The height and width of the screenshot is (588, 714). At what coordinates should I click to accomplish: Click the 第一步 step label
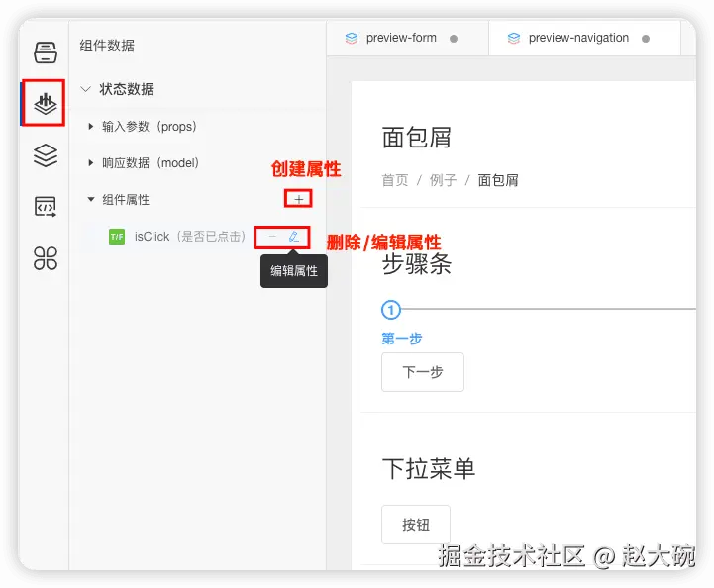[402, 339]
